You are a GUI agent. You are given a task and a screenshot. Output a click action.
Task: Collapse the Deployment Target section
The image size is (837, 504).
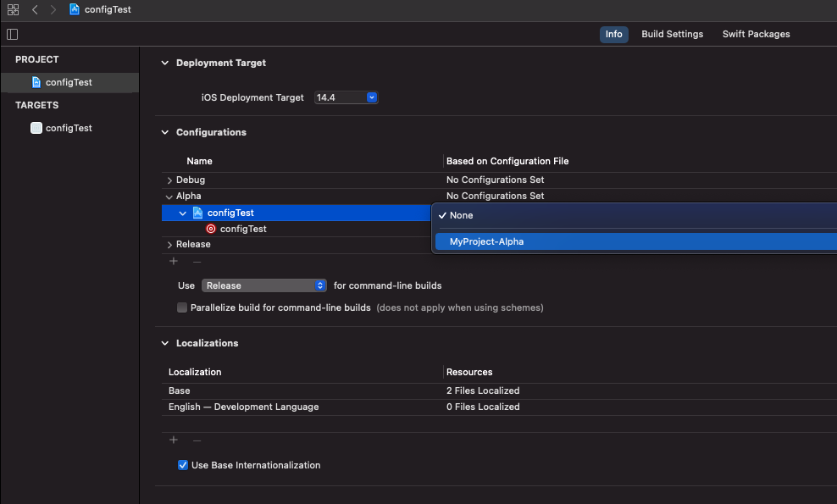click(165, 63)
